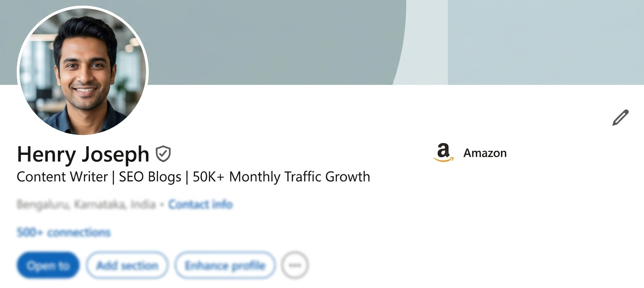Open Henry Joseph's profile photo
Viewport: 644px width, 288px height.
tap(83, 71)
